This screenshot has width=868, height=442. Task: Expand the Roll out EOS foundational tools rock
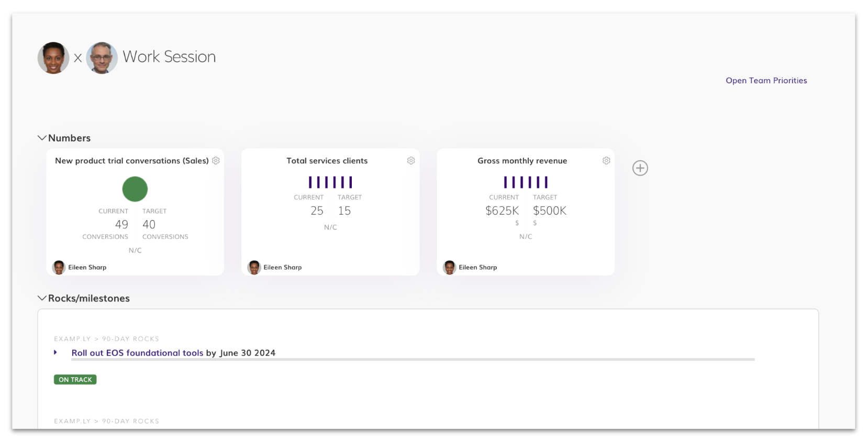click(55, 352)
